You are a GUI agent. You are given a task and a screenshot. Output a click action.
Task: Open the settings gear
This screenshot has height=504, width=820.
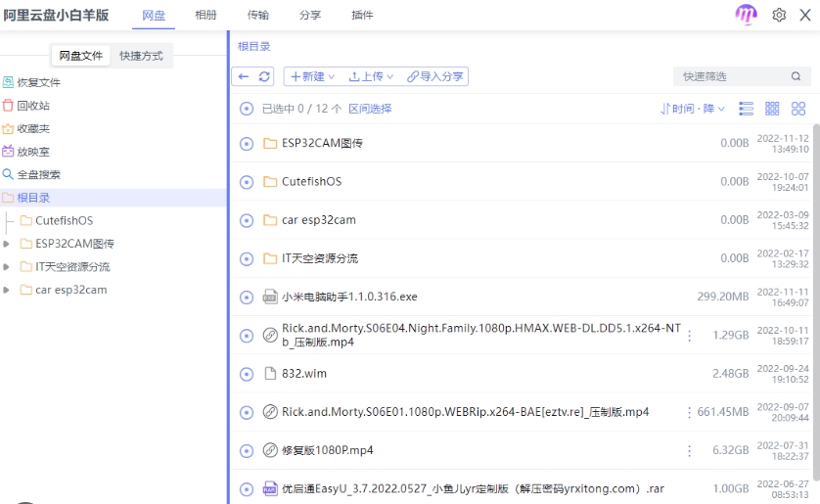[x=779, y=15]
